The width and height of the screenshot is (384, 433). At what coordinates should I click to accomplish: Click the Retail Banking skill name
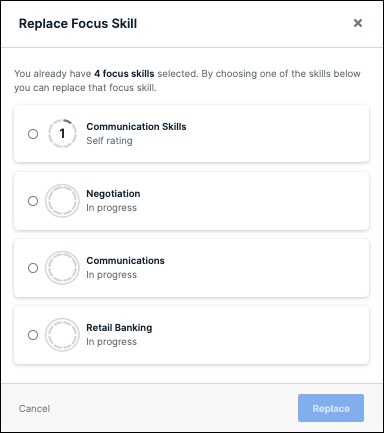point(119,328)
